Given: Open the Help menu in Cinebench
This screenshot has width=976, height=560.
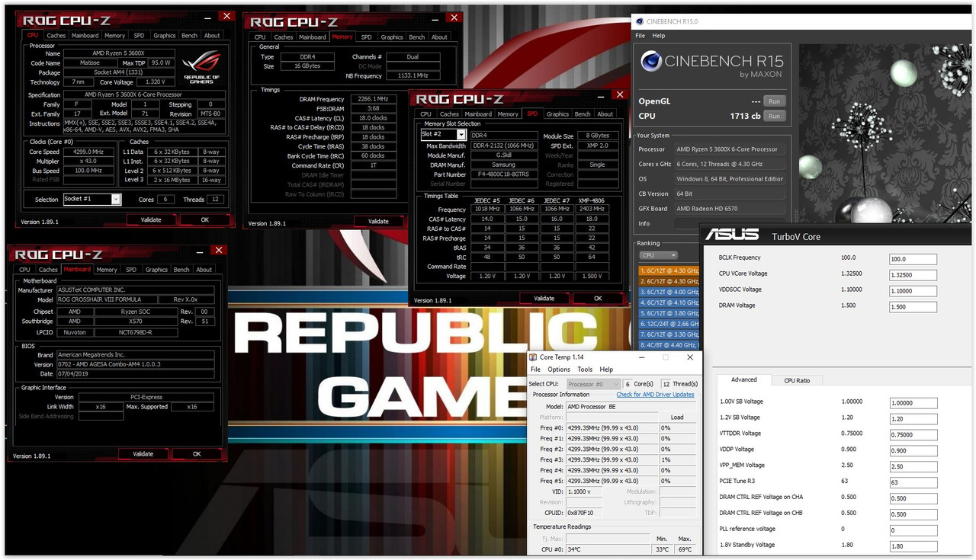Looking at the screenshot, I should pyautogui.click(x=659, y=36).
